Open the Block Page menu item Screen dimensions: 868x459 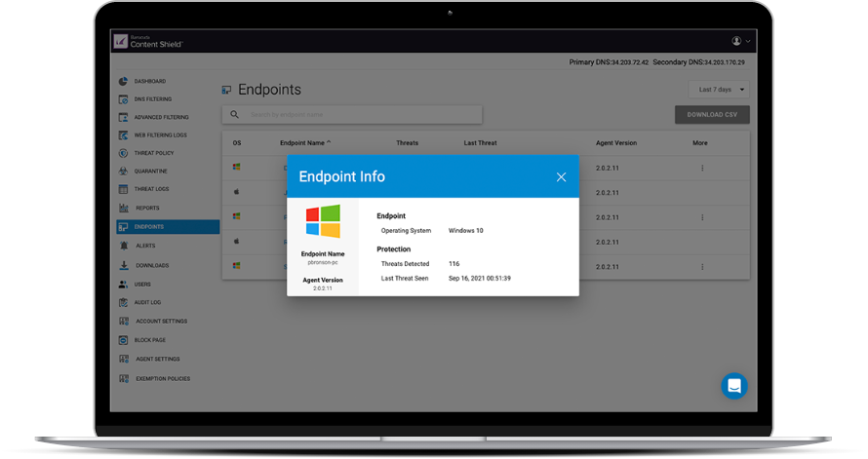pos(150,340)
